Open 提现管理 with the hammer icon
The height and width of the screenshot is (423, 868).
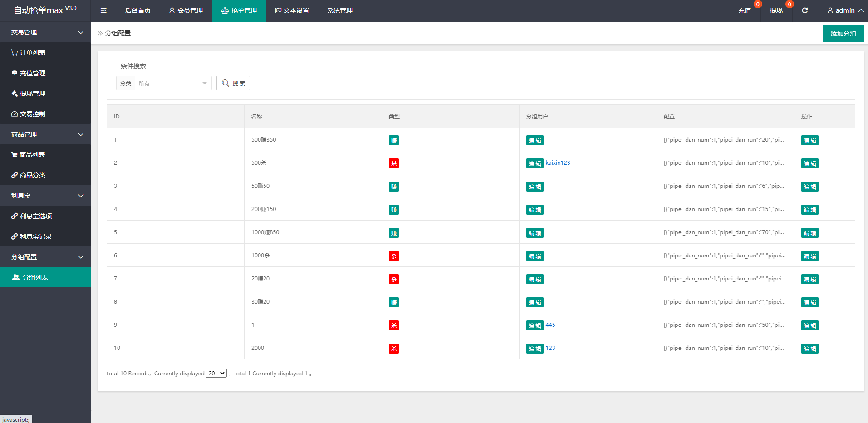click(x=29, y=93)
